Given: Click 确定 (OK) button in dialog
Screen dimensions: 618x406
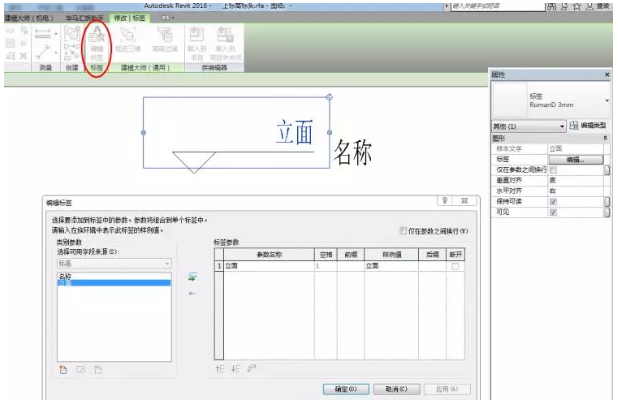Looking at the screenshot, I should tap(346, 389).
